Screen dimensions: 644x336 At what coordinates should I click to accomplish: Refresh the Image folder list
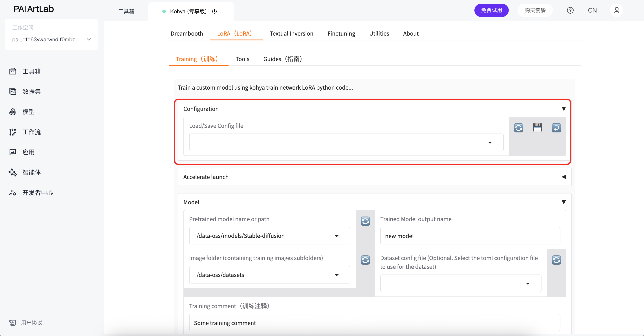point(365,260)
